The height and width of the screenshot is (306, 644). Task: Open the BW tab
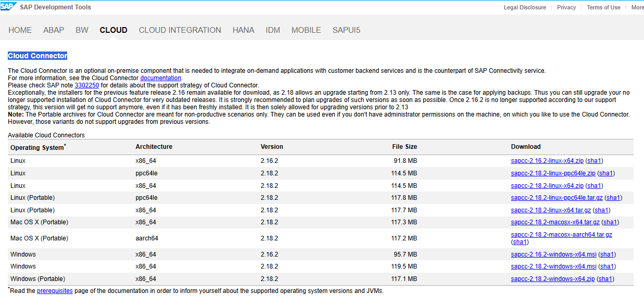click(x=82, y=30)
